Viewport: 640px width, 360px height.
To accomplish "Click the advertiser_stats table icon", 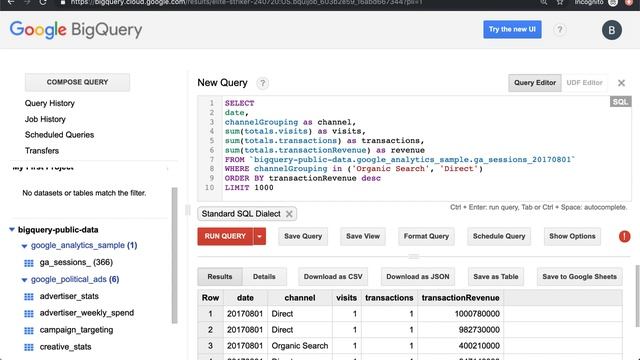I will pyautogui.click(x=29, y=297).
